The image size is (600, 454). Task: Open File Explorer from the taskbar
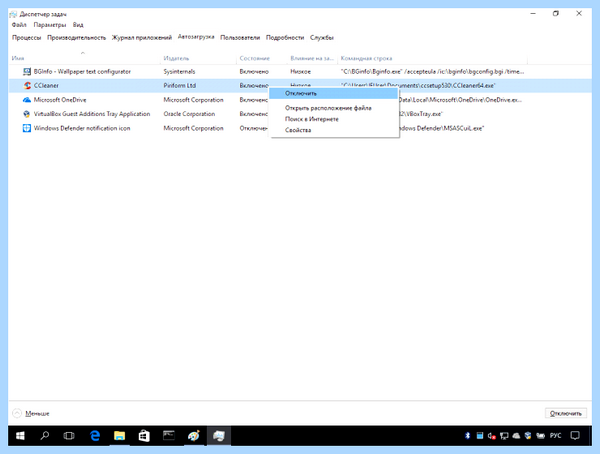tap(119, 436)
